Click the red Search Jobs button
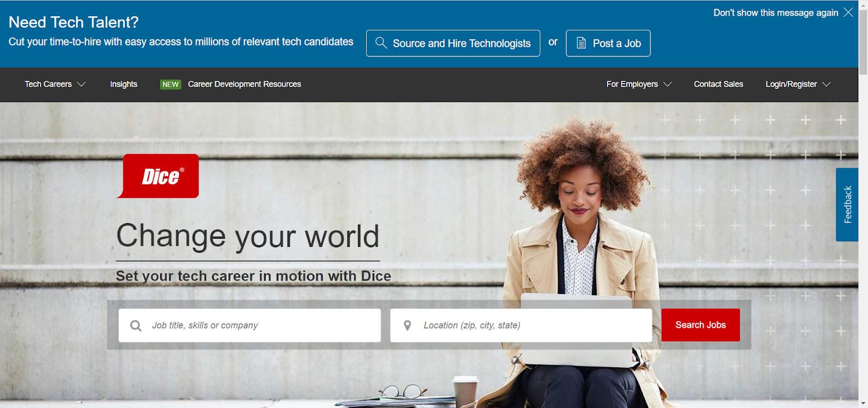 700,325
